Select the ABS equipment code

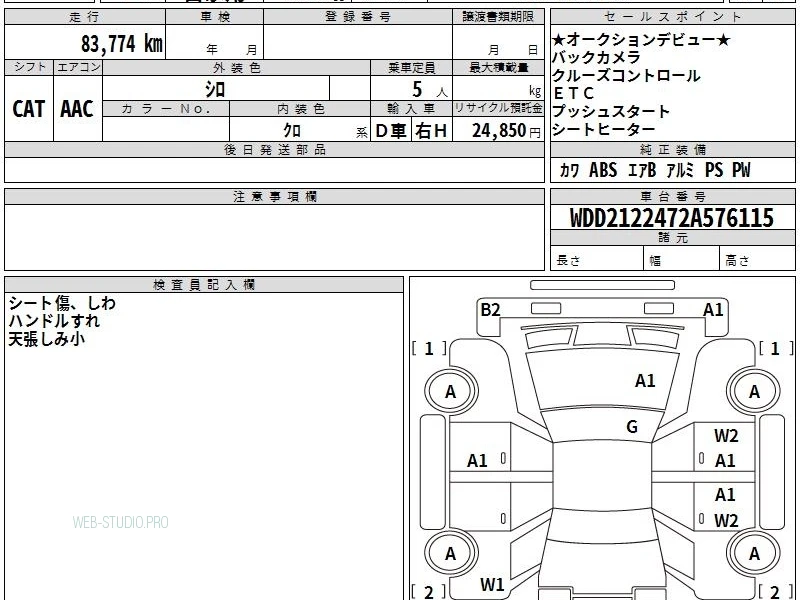point(603,170)
